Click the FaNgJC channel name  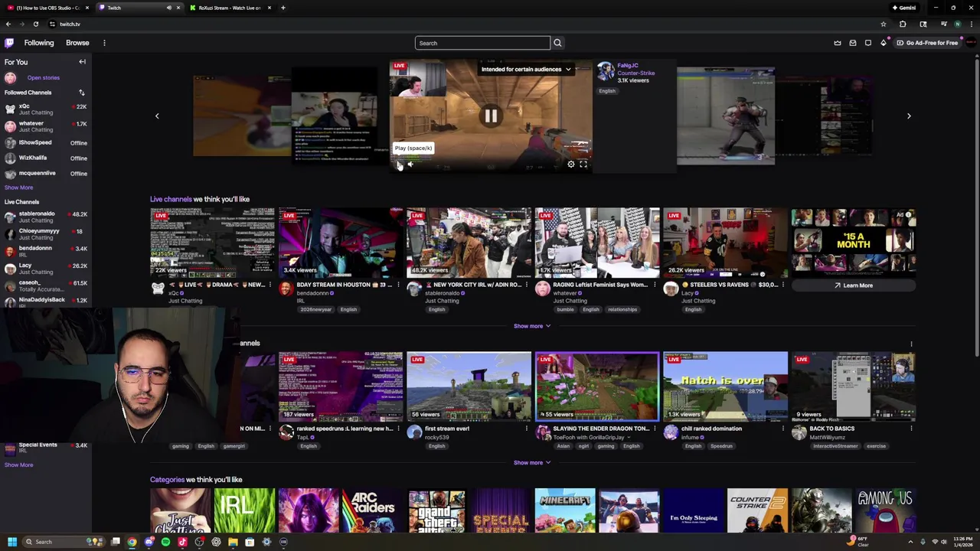[628, 66]
